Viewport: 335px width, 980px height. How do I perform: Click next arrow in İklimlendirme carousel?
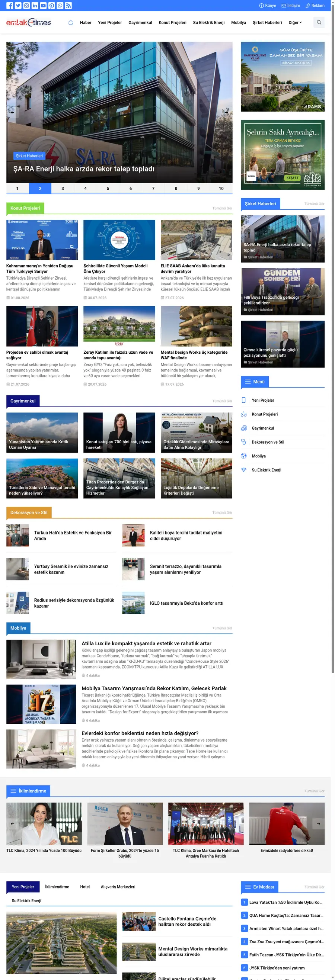coord(319,824)
